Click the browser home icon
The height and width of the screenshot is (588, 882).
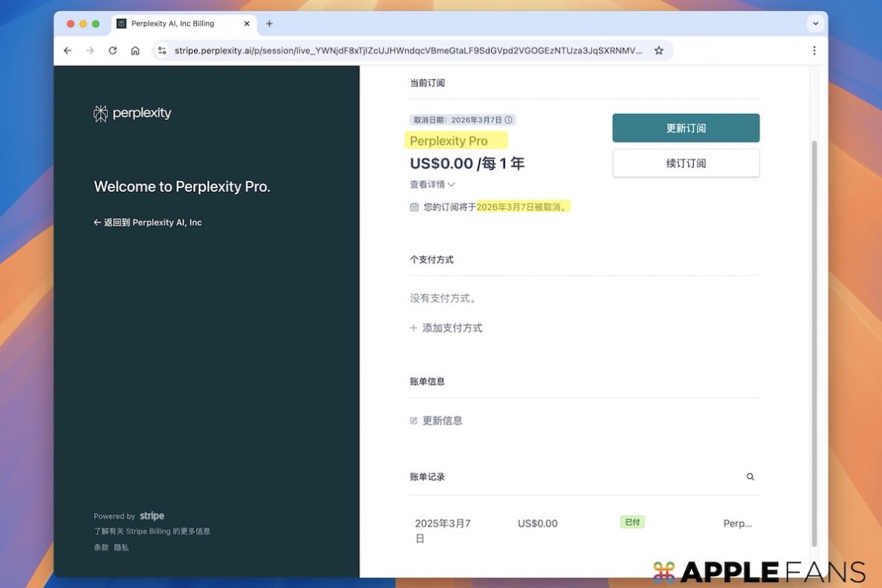click(x=135, y=50)
